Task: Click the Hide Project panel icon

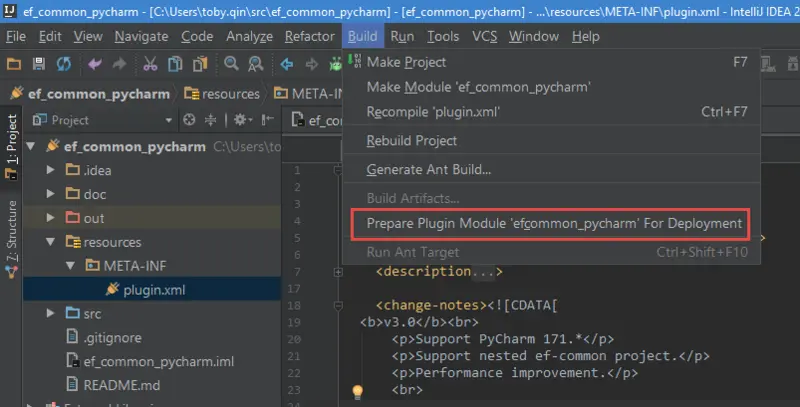Action: [267, 120]
